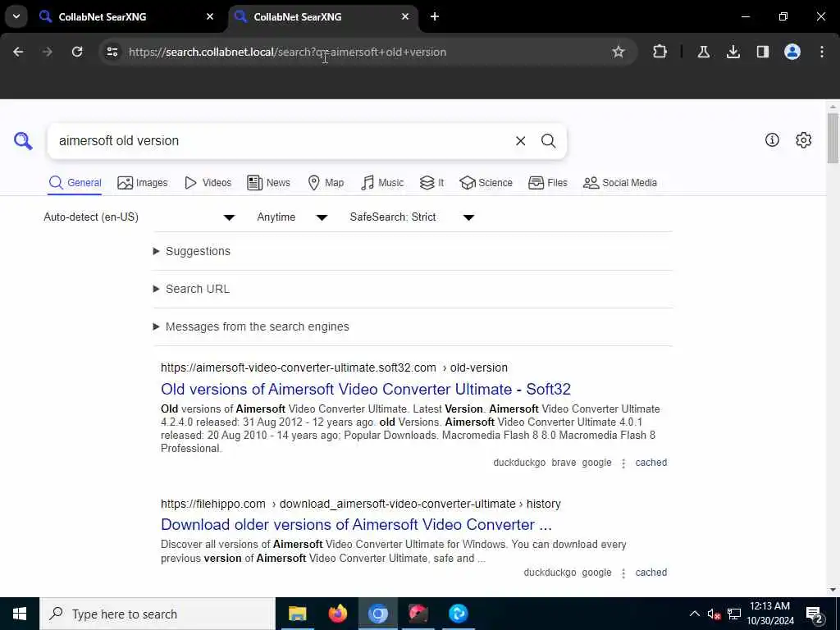The image size is (840, 630).
Task: Click the browser address bar URL
Action: click(288, 52)
